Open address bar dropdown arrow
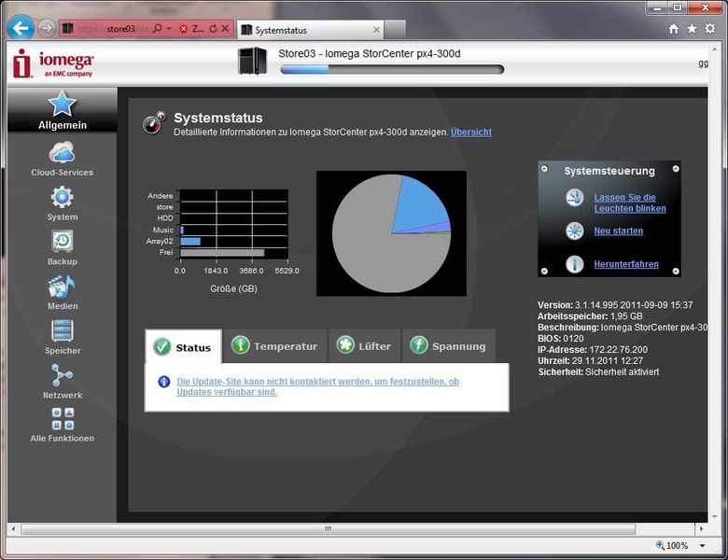 pyautogui.click(x=169, y=29)
